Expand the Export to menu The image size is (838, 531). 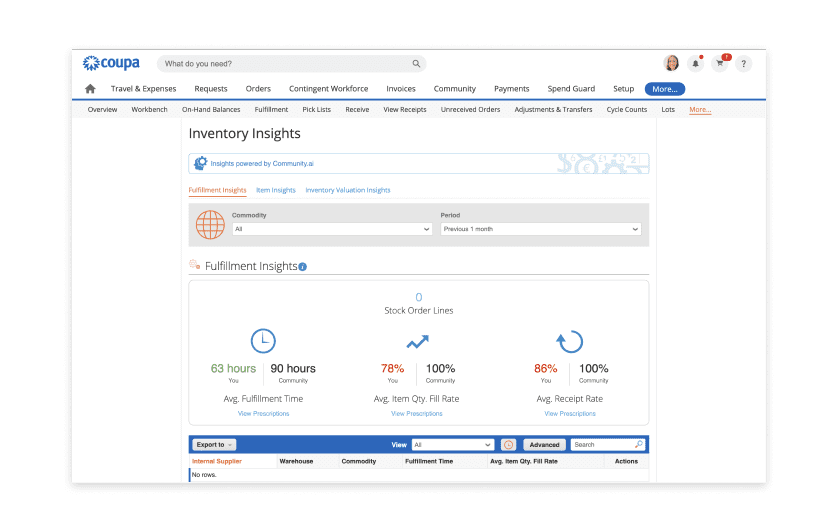214,444
